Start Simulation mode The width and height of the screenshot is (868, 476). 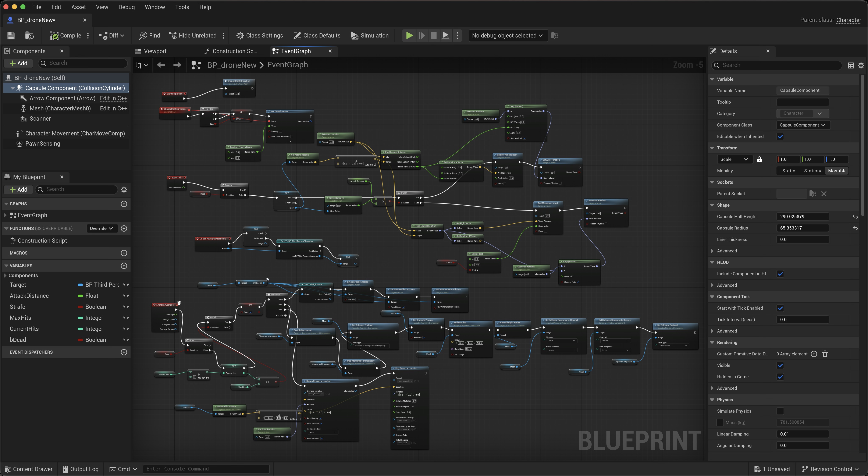coord(369,35)
